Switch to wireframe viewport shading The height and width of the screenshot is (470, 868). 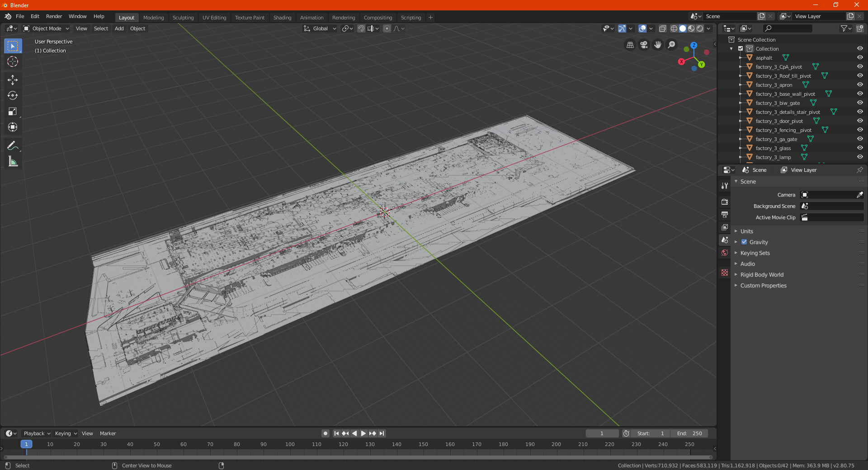674,28
